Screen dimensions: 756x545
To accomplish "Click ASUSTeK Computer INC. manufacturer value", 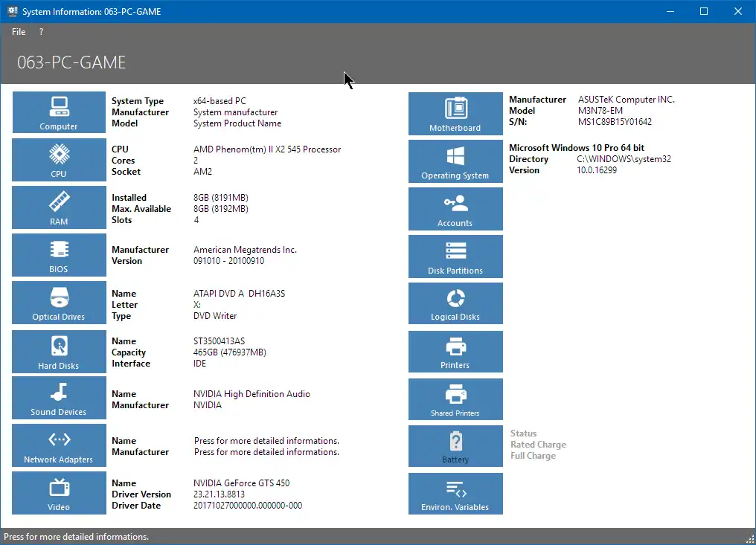I will tap(627, 100).
